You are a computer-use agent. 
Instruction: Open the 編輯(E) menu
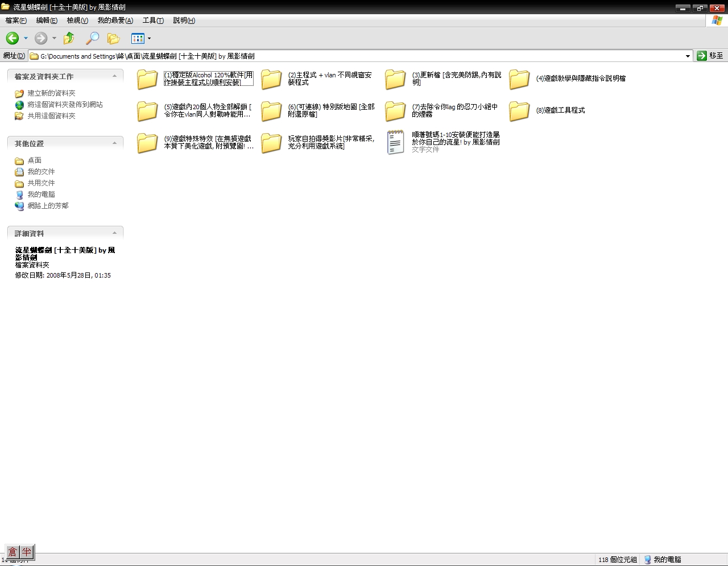click(47, 20)
